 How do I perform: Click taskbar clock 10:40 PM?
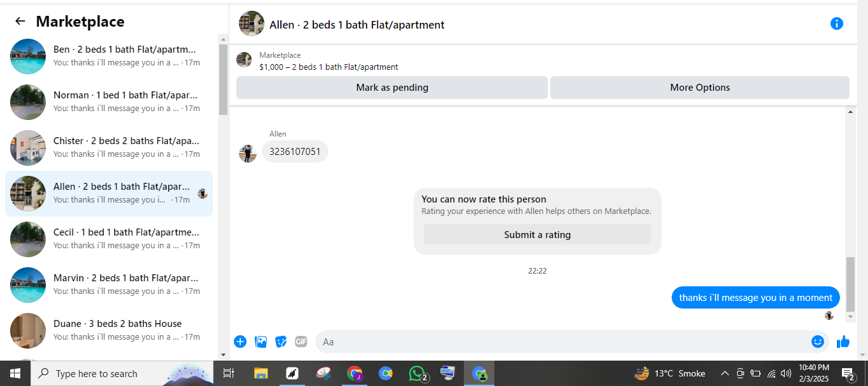click(814, 373)
